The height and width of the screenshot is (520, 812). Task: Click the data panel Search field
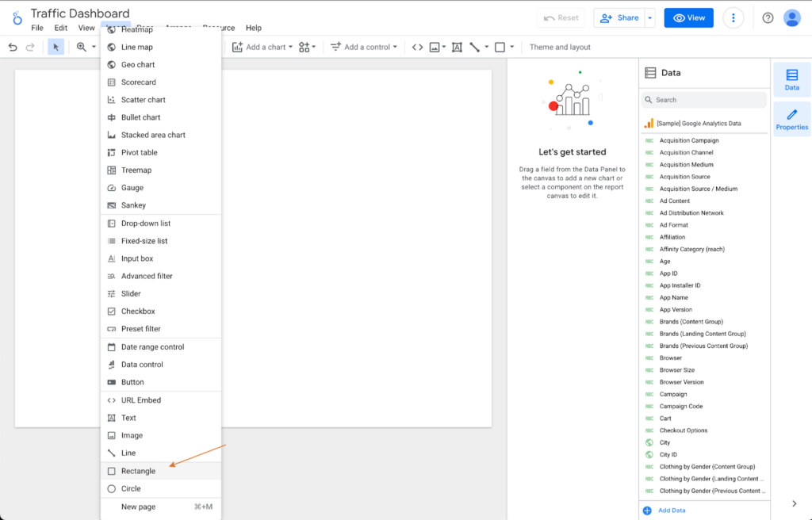point(704,100)
